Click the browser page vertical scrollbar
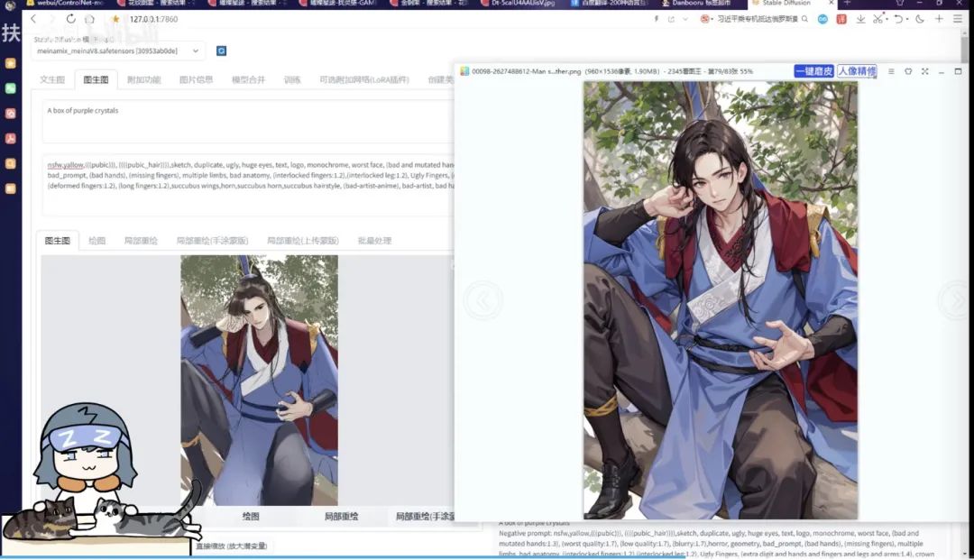This screenshot has width=974, height=560. 963,292
